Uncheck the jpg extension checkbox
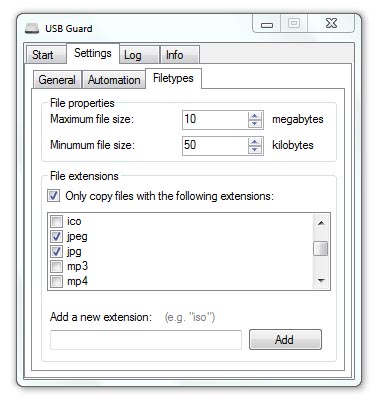 (x=56, y=251)
